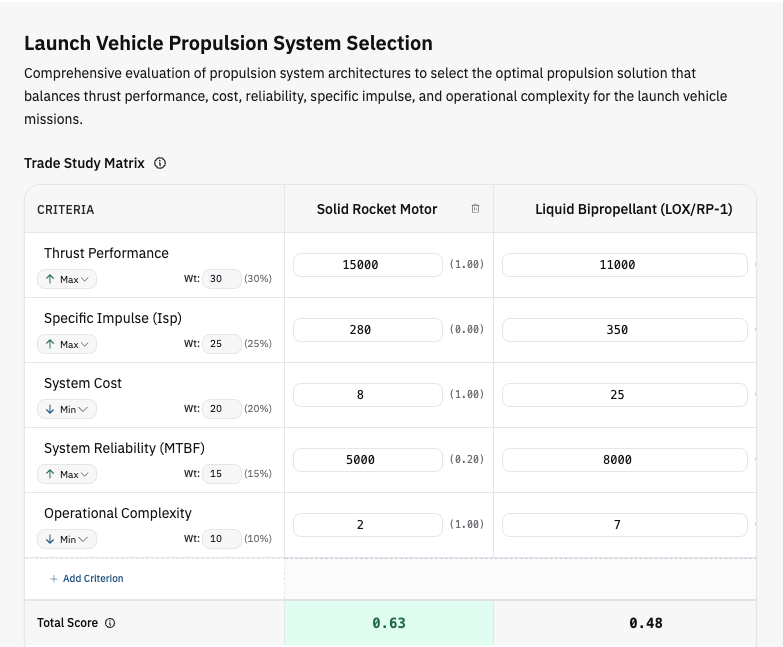Click Solid Rocket Motor thrust value 15000
Viewport: 783px width, 647px height.
[x=368, y=265]
